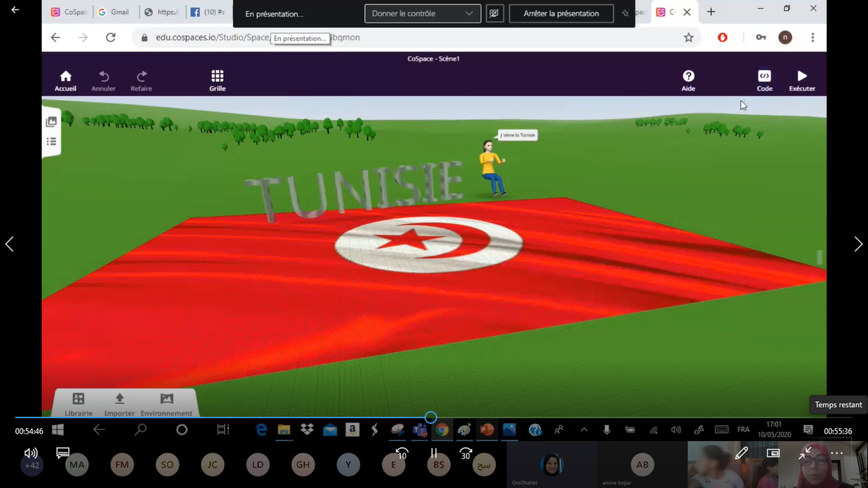Click participant avatar MA
Viewport: 868px width, 488px height.
click(77, 465)
